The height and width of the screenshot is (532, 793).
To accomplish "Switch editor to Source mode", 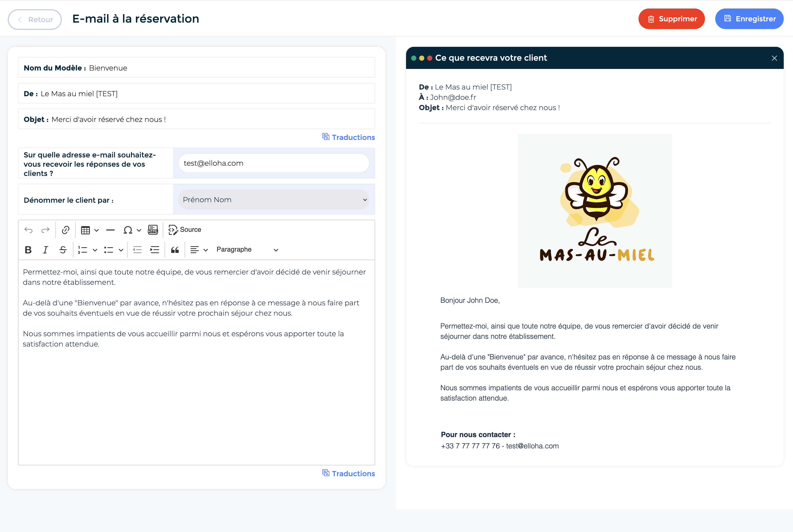I will 185,230.
